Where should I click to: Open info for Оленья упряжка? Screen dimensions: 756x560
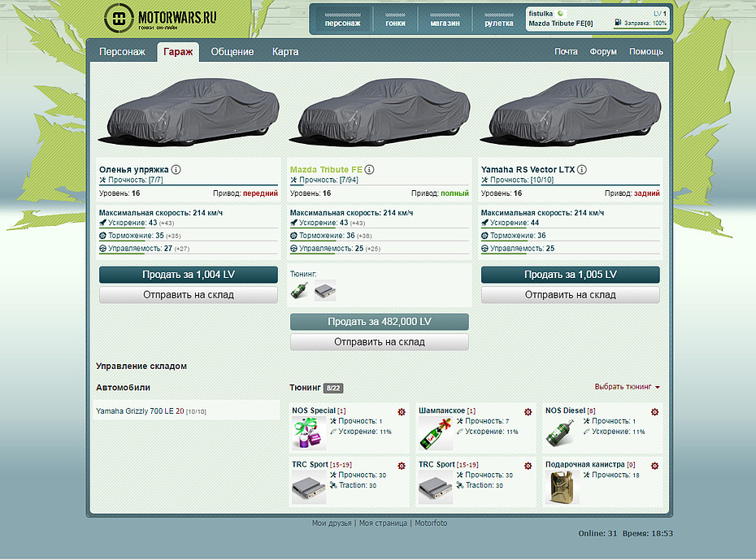(x=176, y=170)
